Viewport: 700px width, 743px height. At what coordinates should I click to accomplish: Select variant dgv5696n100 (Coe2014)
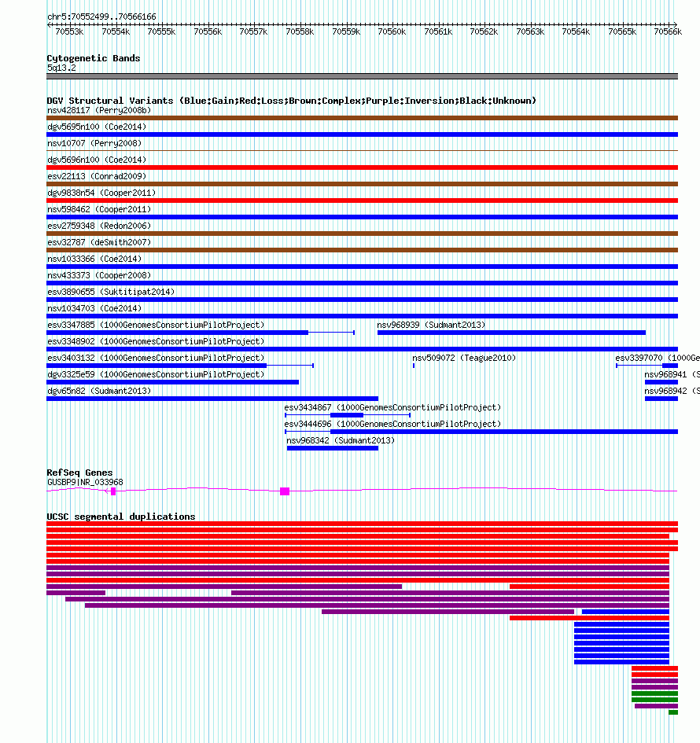[x=97, y=160]
